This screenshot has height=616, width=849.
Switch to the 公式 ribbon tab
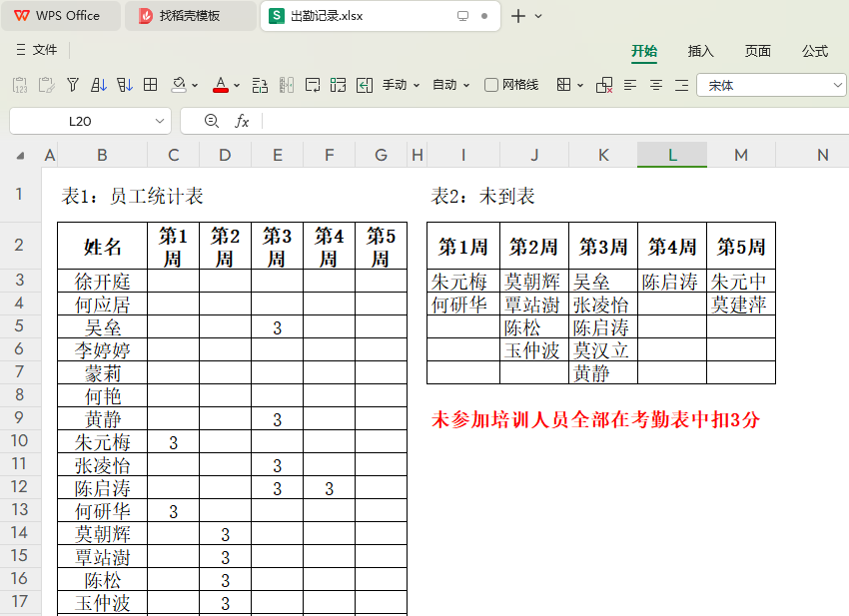[815, 51]
